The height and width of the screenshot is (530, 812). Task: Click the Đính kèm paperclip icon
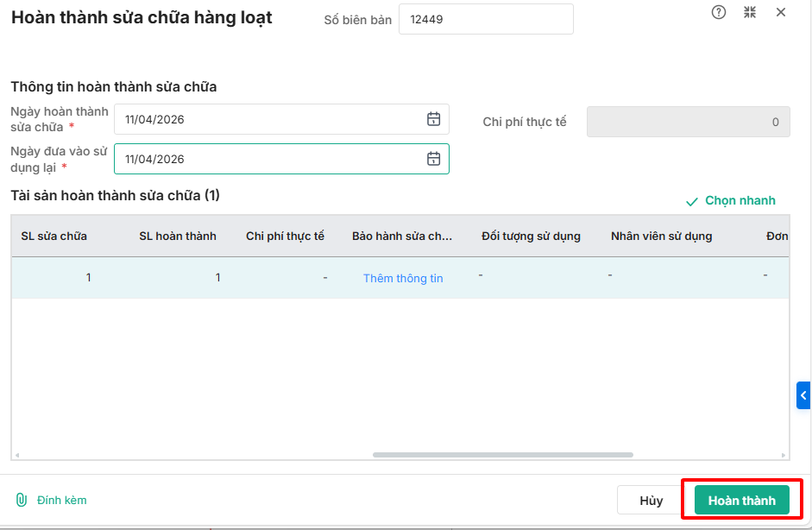[x=22, y=500]
